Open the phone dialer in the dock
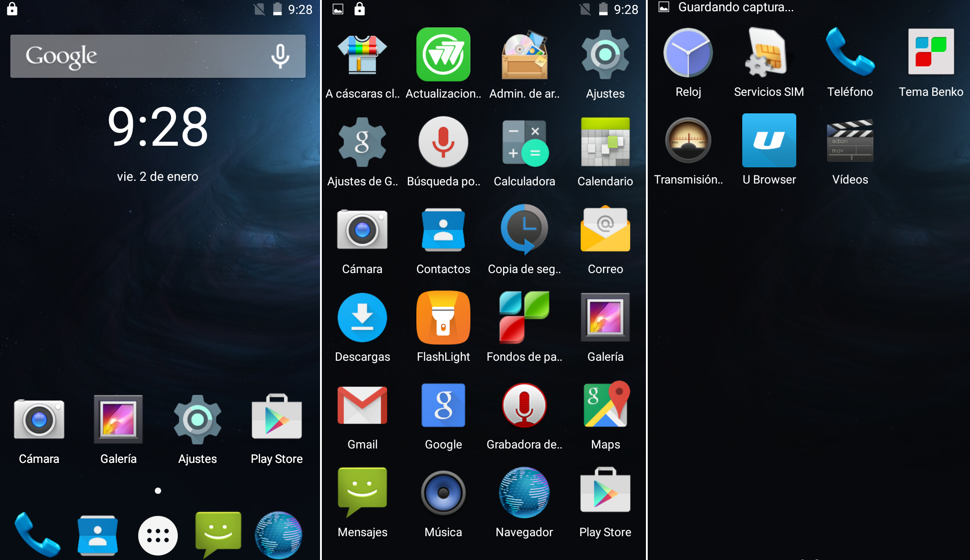This screenshot has height=560, width=970. (38, 535)
